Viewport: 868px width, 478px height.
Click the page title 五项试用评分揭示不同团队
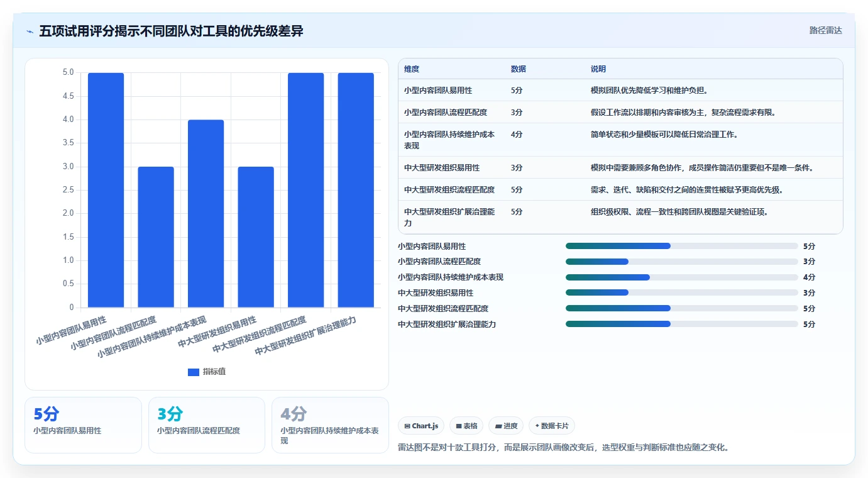171,31
